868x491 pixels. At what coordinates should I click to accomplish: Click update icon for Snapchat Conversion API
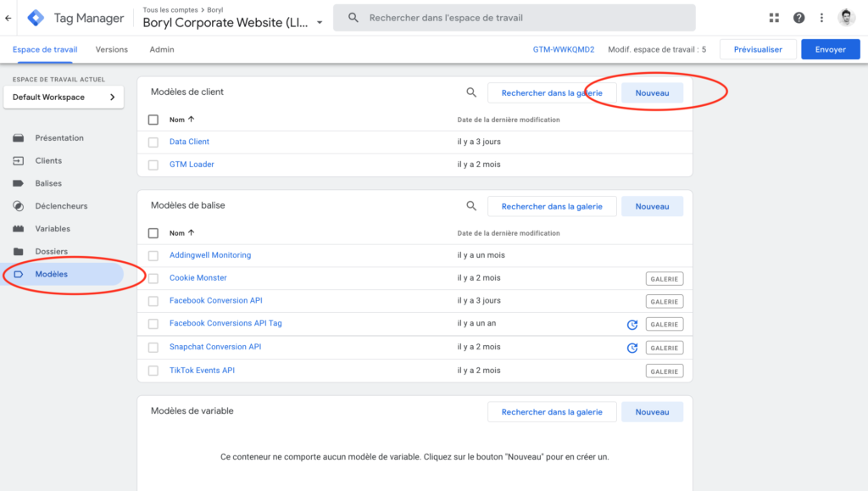pos(632,348)
